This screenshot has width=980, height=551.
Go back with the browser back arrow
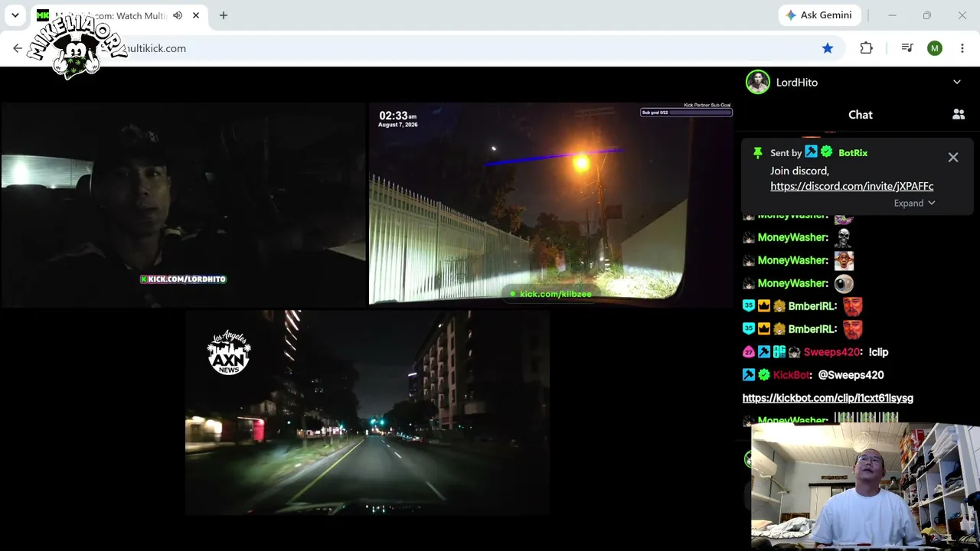tap(18, 48)
